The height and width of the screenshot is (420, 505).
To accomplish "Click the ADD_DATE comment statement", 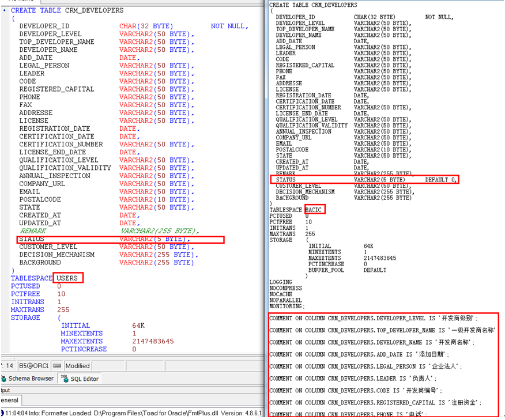I will click(x=359, y=354).
